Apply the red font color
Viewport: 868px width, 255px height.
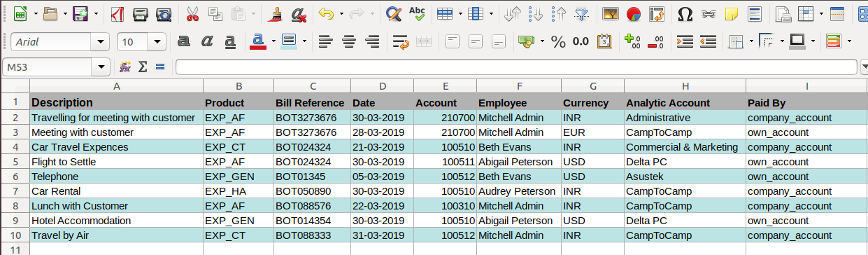click(x=257, y=41)
